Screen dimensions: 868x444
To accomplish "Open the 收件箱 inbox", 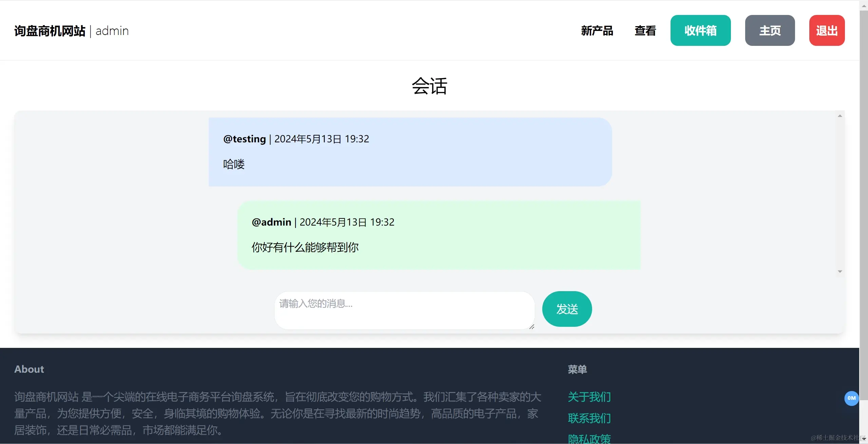I will [700, 31].
